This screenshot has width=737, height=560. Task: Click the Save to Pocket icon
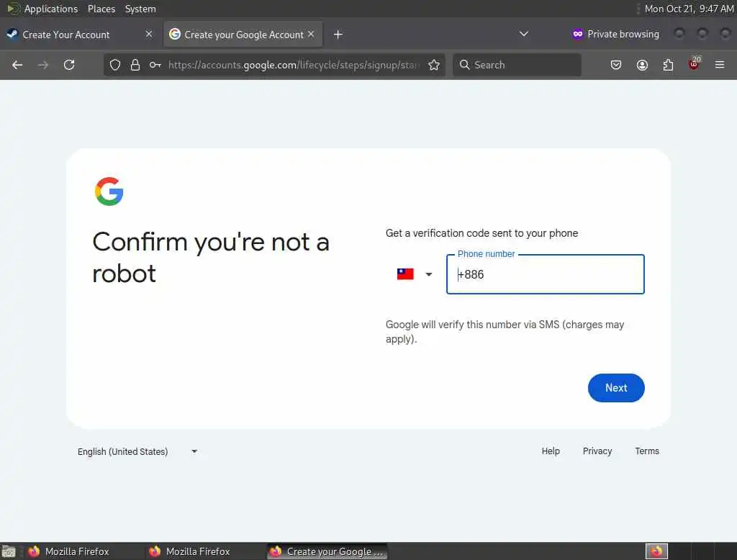pos(616,65)
